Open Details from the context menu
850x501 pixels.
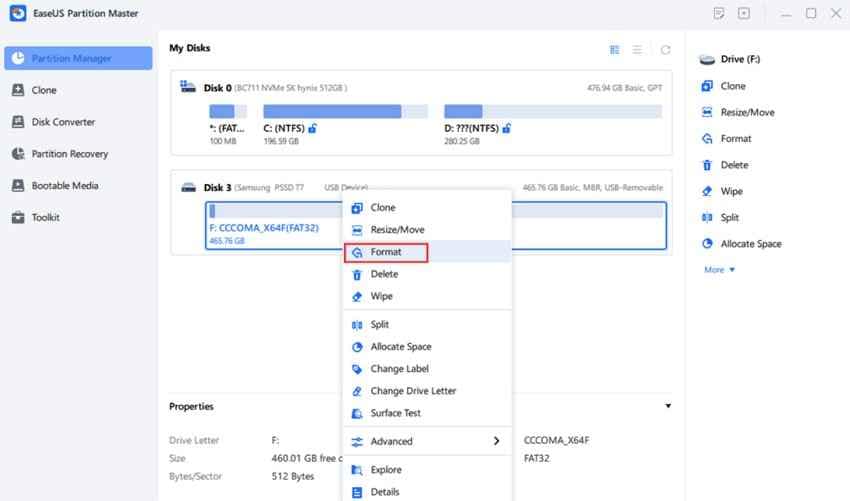pos(427,492)
